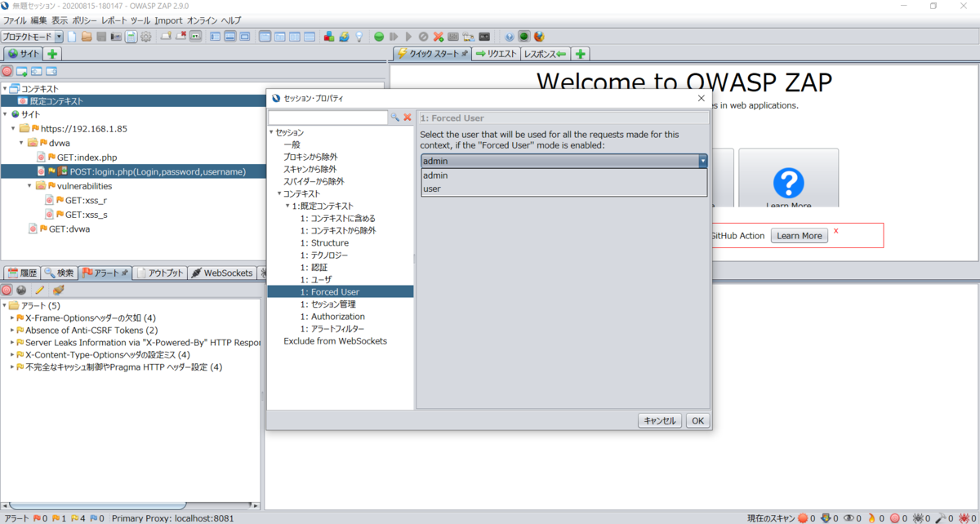The height and width of the screenshot is (524, 980).
Task: Click the dialog tree search input field
Action: click(328, 118)
